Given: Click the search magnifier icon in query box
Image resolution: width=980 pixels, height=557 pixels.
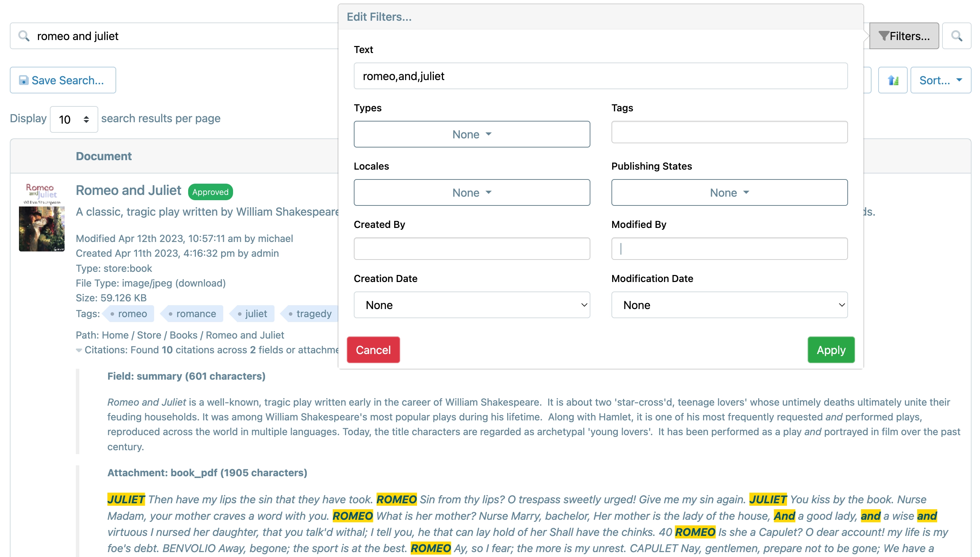Looking at the screenshot, I should [24, 36].
